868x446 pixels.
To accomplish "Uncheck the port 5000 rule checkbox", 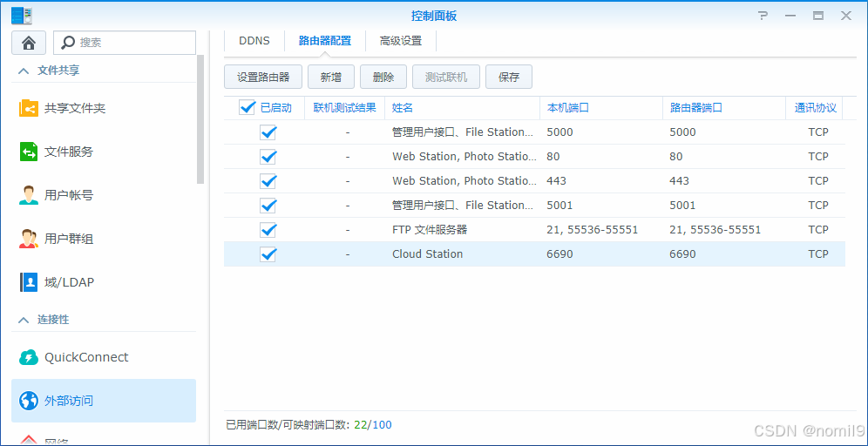I will coord(268,132).
